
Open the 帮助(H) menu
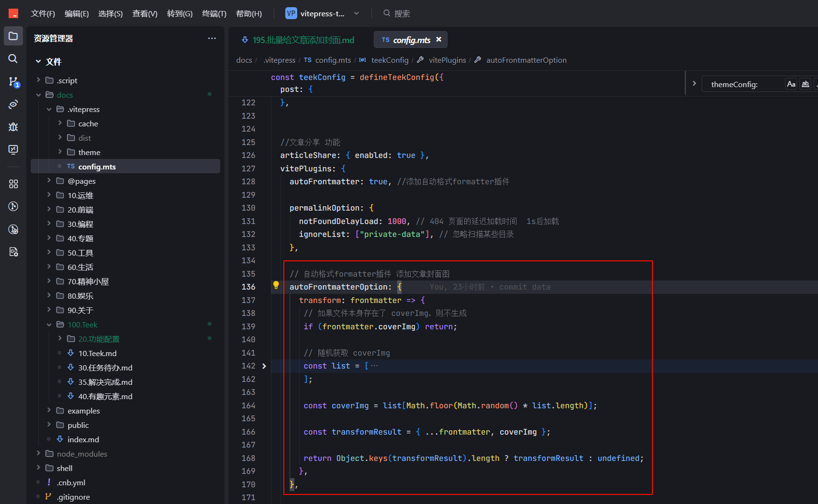[x=249, y=13]
